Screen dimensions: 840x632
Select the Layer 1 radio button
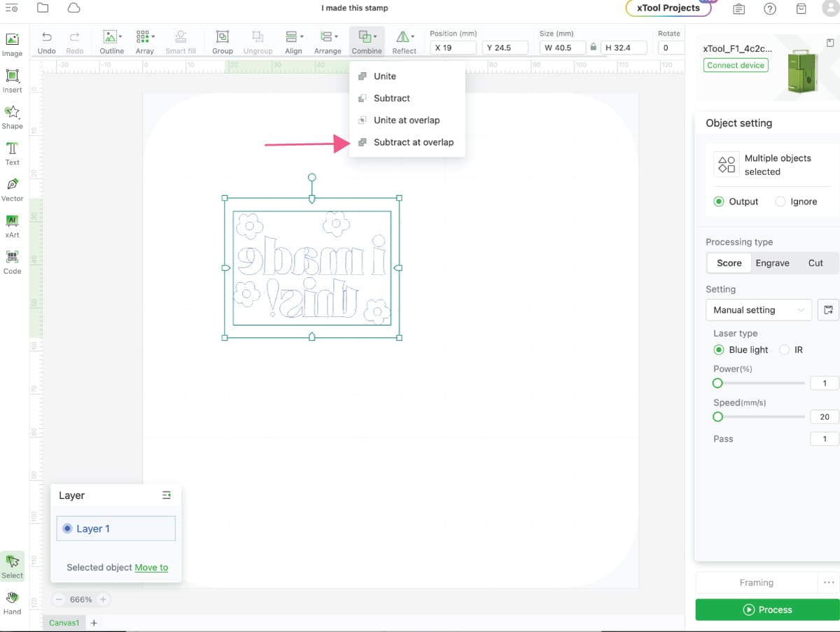tap(67, 528)
